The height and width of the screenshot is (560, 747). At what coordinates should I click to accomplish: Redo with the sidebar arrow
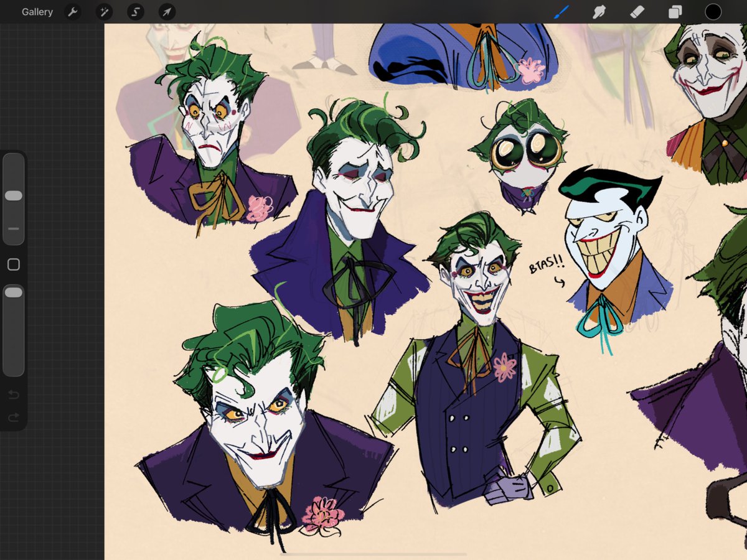[14, 418]
